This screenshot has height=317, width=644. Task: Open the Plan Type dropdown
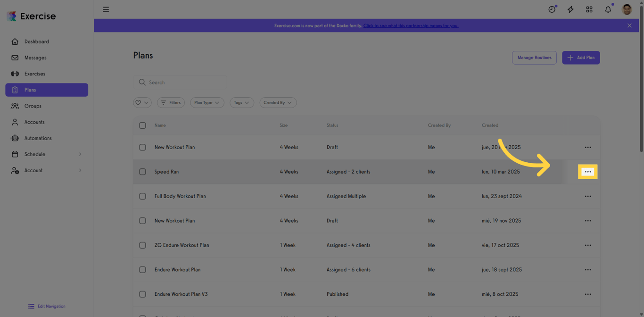point(207,102)
